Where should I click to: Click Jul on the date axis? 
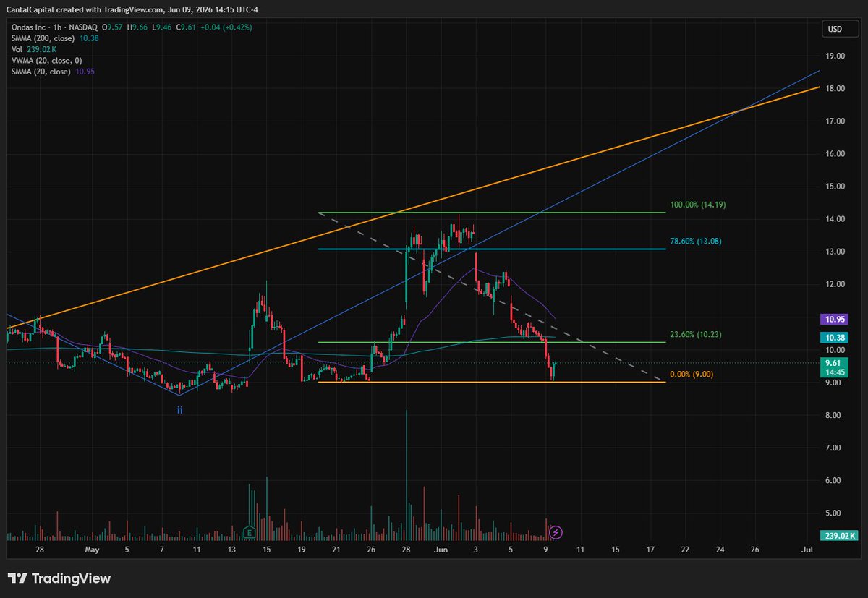808,550
